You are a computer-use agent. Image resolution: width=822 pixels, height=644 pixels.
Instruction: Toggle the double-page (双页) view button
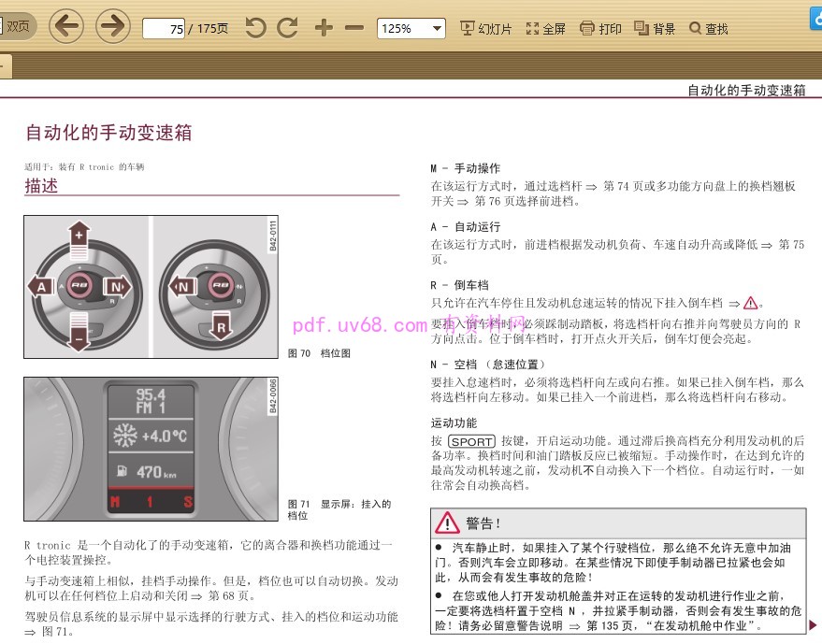[x=17, y=26]
